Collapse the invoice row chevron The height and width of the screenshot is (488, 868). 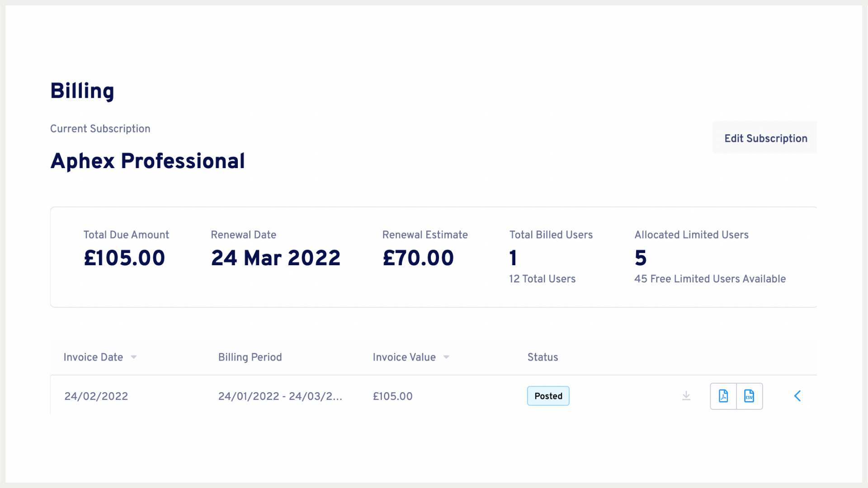tap(797, 396)
